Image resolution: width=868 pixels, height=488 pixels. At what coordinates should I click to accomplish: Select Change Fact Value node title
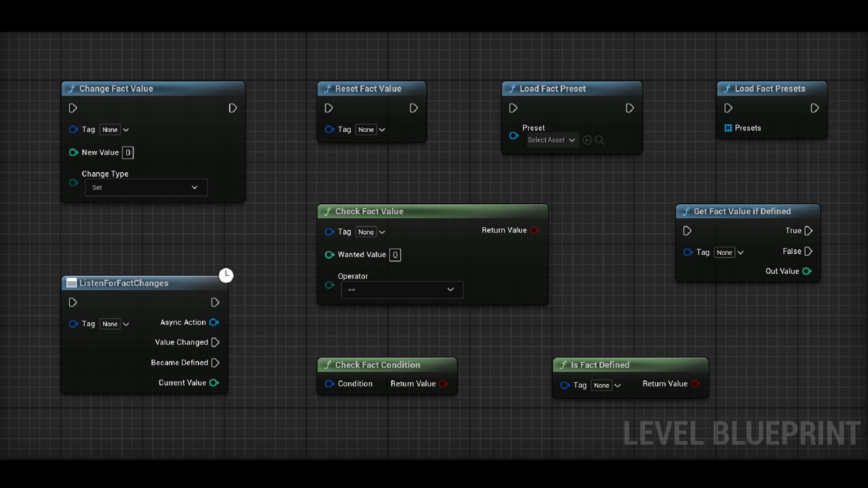(x=116, y=89)
